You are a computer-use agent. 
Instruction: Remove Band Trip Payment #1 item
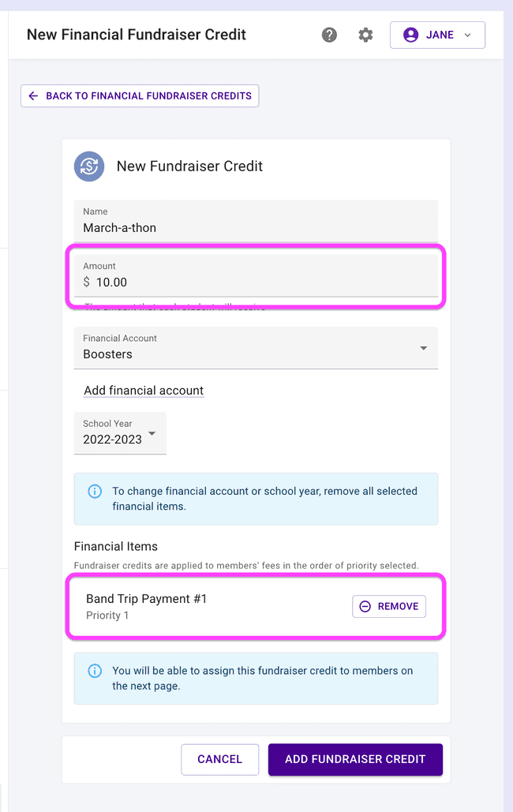pyautogui.click(x=389, y=606)
